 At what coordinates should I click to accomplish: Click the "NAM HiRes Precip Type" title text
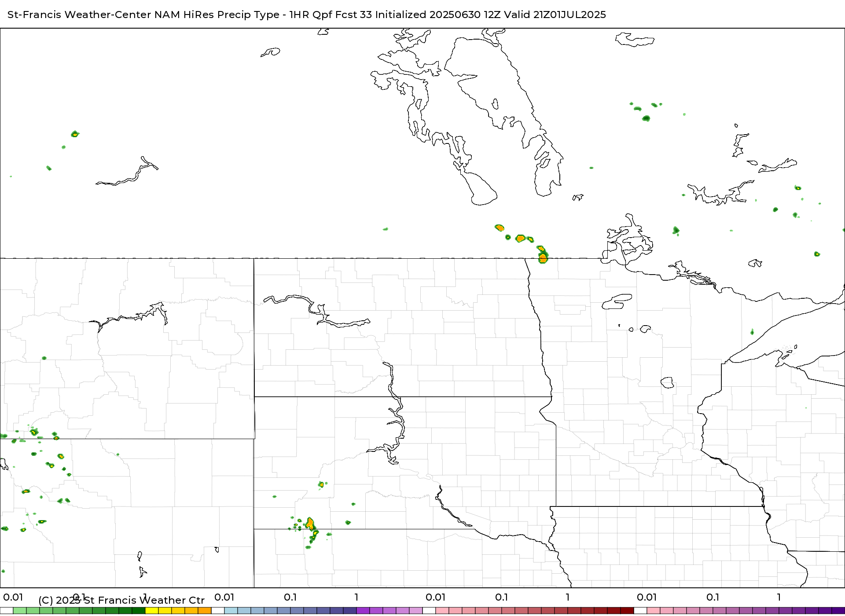pos(217,15)
